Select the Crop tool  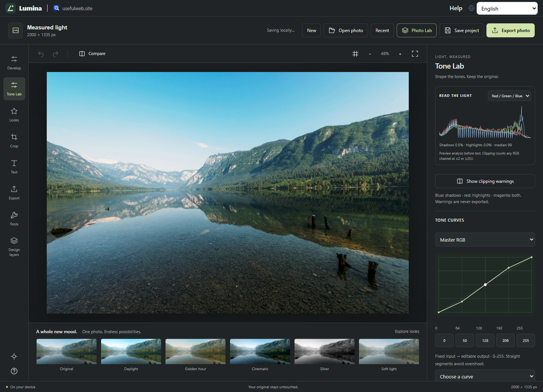pyautogui.click(x=14, y=141)
